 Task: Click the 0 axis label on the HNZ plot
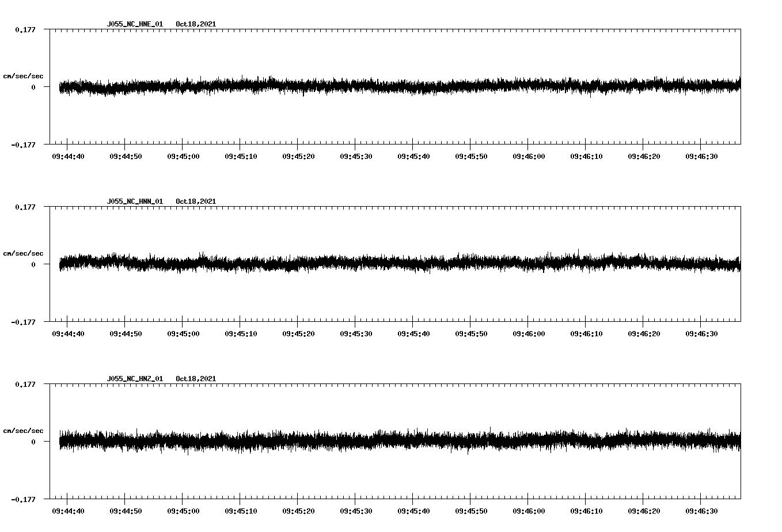(x=33, y=442)
